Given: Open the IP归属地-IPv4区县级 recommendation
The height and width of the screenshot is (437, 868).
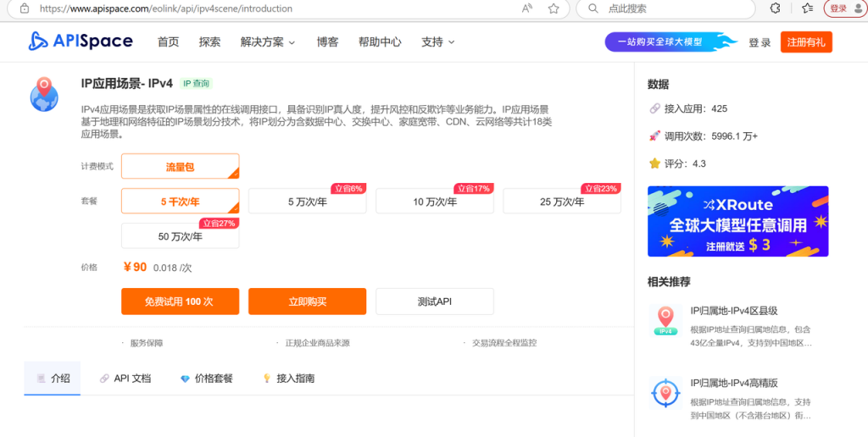Looking at the screenshot, I should click(x=734, y=311).
